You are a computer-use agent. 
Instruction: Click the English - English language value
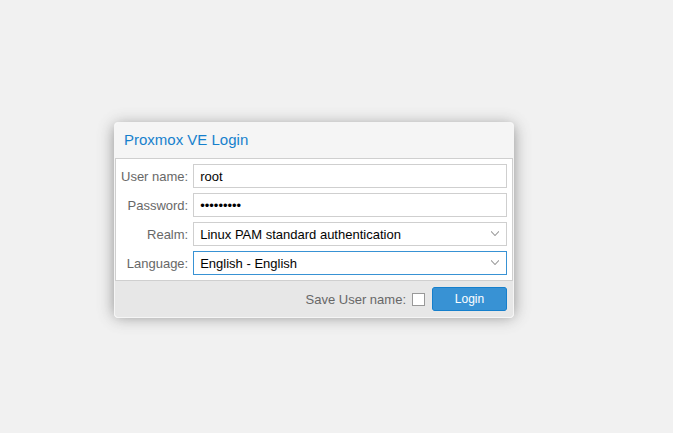[x=249, y=263]
